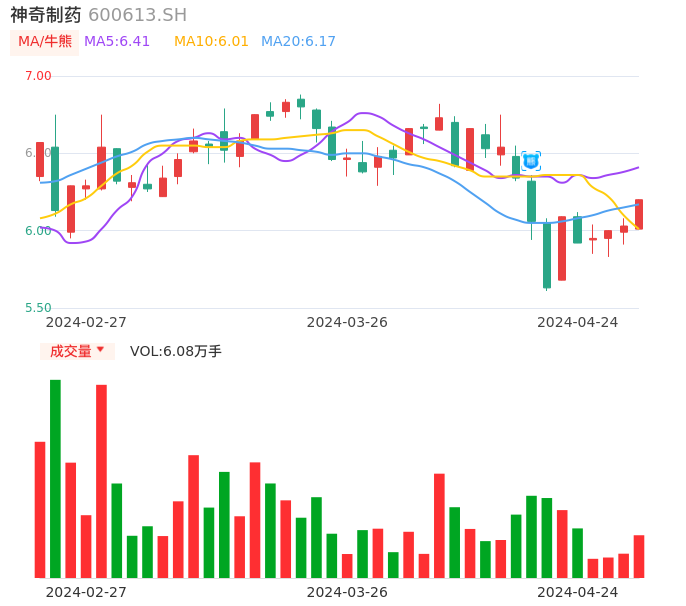This screenshot has width=686, height=606.
Task: Open the 成交量 indicator dropdown
Action: 71,351
